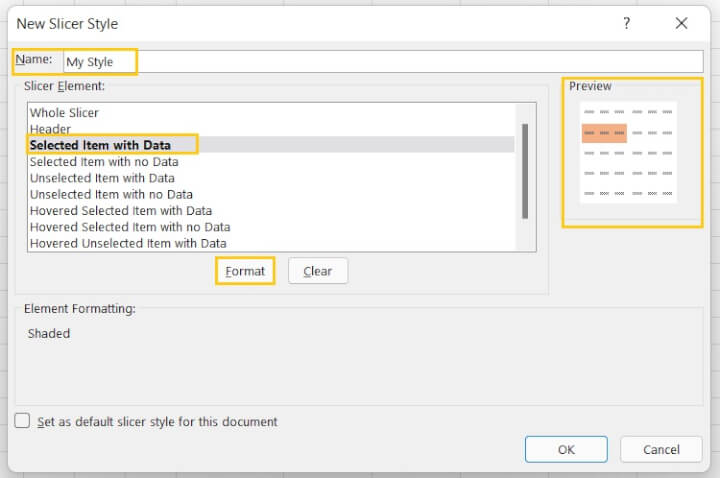Select Selected Item with no Data
The image size is (720, 478).
click(104, 161)
